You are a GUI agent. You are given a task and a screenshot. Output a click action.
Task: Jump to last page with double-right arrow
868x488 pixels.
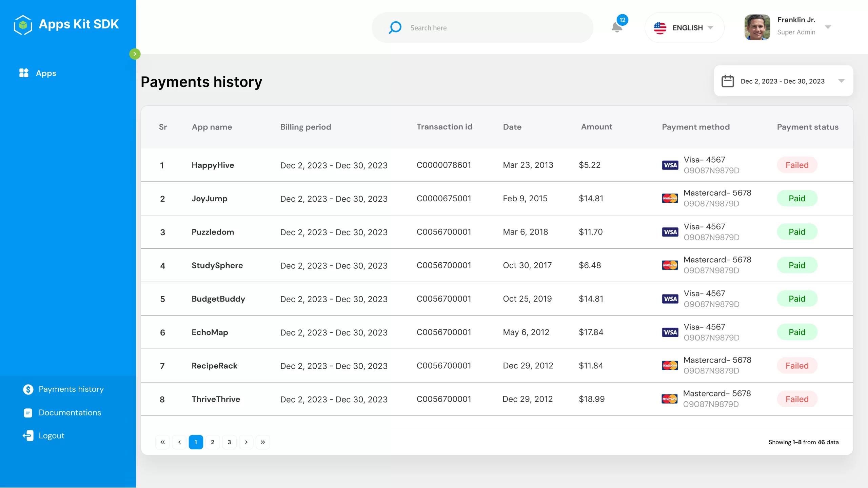coord(263,442)
